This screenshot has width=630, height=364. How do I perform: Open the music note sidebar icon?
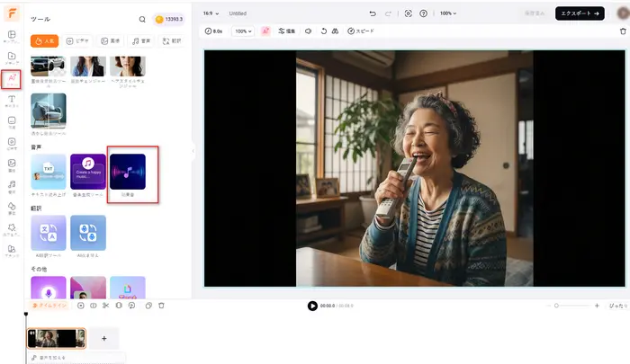coord(12,186)
